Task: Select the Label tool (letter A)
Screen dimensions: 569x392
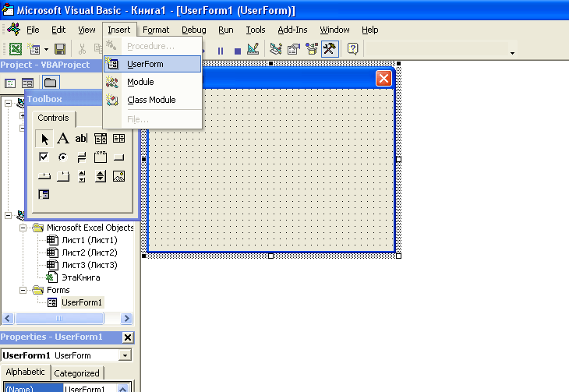Action: click(x=63, y=139)
